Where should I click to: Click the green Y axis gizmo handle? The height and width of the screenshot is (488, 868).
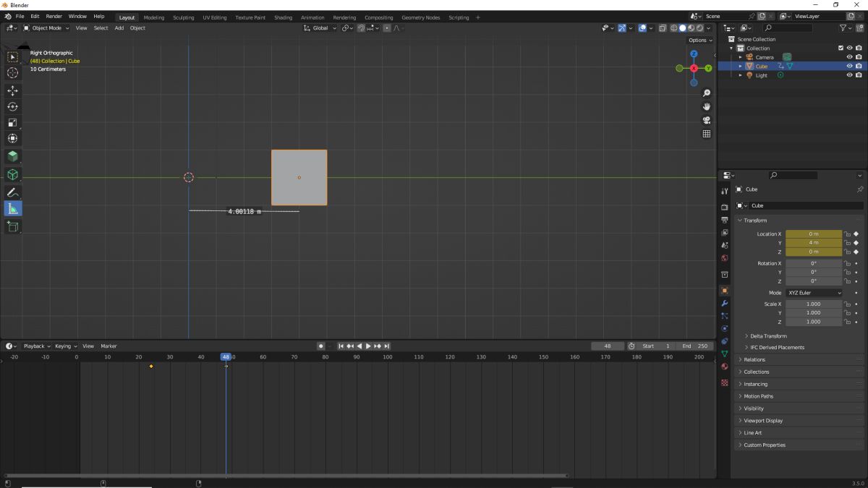708,68
